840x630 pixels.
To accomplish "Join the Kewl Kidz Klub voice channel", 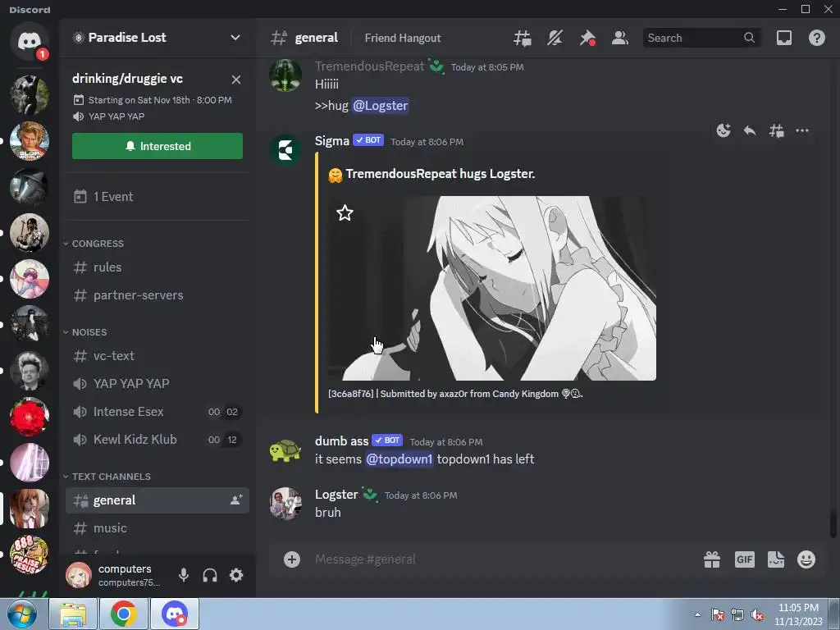I will (x=157, y=440).
